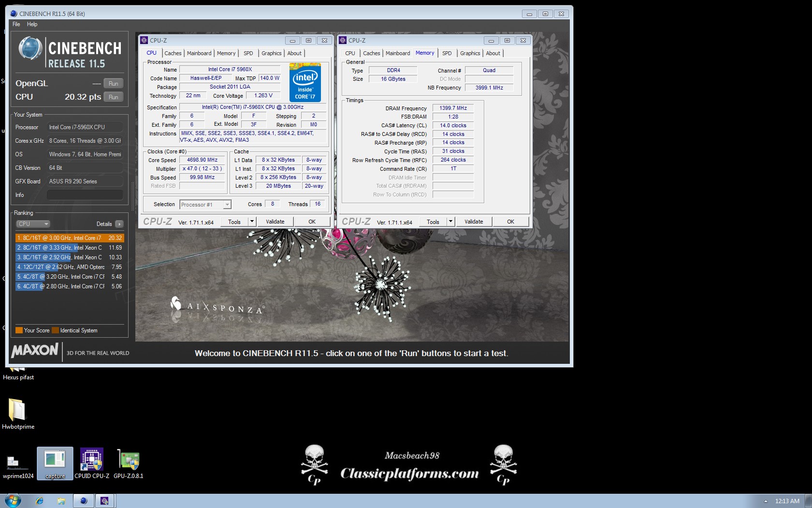This screenshot has height=508, width=812.
Task: Click the Intel Core i7 logo in CPU-Z
Action: tap(305, 82)
